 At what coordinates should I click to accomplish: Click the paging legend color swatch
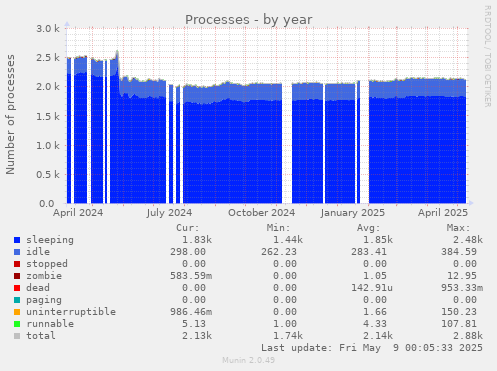(17, 300)
